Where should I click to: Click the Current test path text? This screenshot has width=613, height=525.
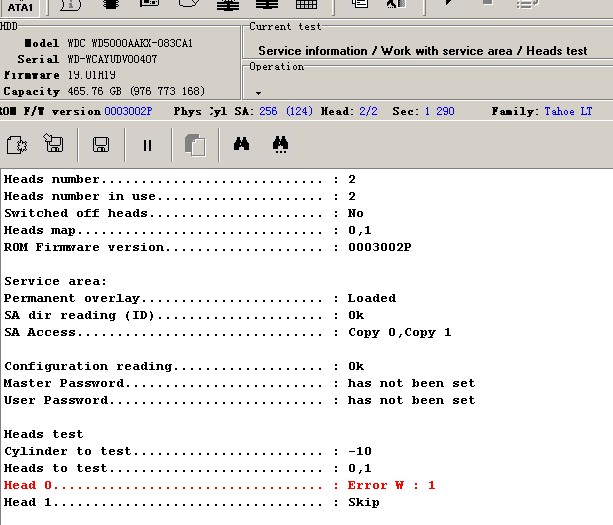422,50
